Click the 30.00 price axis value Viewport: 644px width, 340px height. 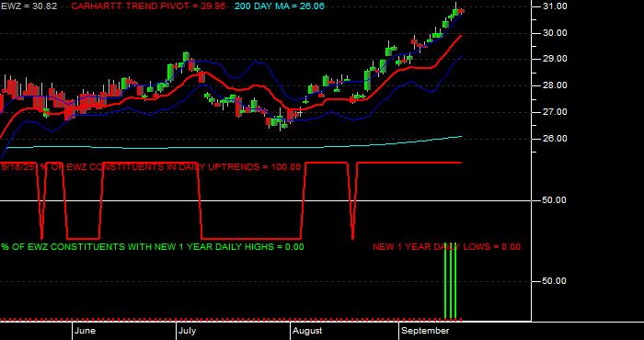click(556, 33)
